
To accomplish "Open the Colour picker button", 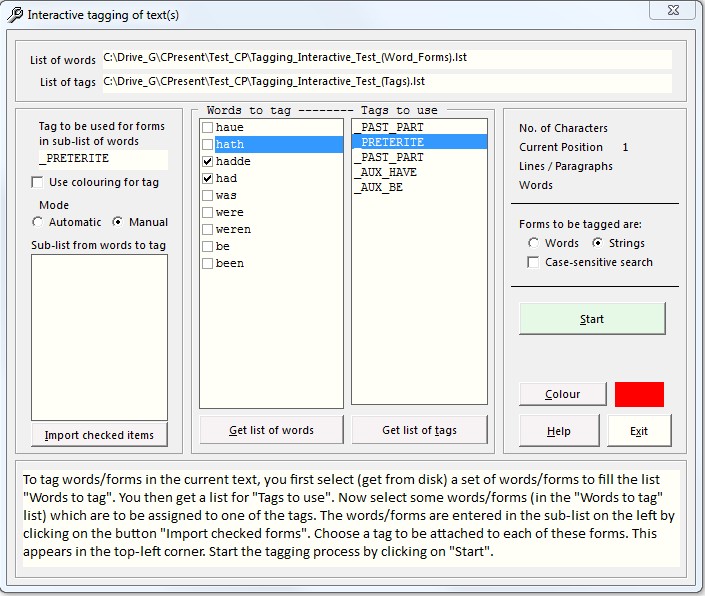I will (562, 394).
